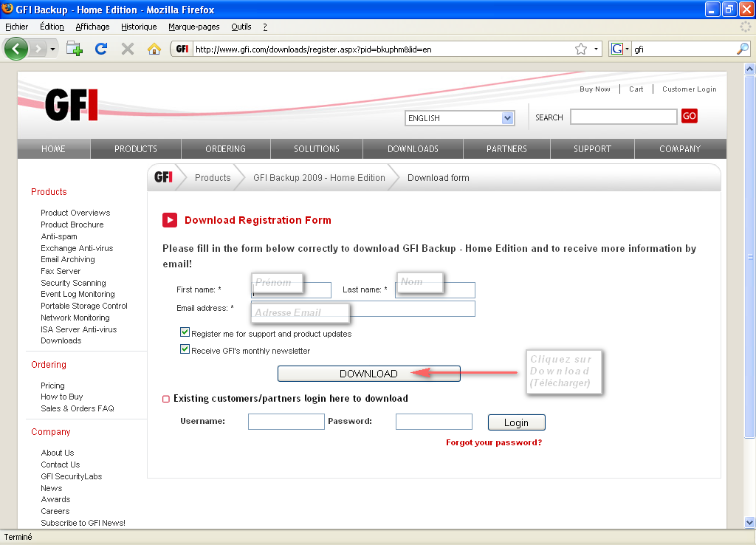This screenshot has height=545, width=756.
Task: Go to the home page via house icon
Action: click(x=154, y=49)
